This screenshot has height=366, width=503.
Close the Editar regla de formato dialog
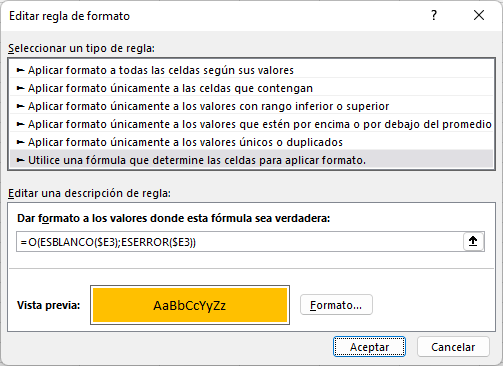[479, 15]
